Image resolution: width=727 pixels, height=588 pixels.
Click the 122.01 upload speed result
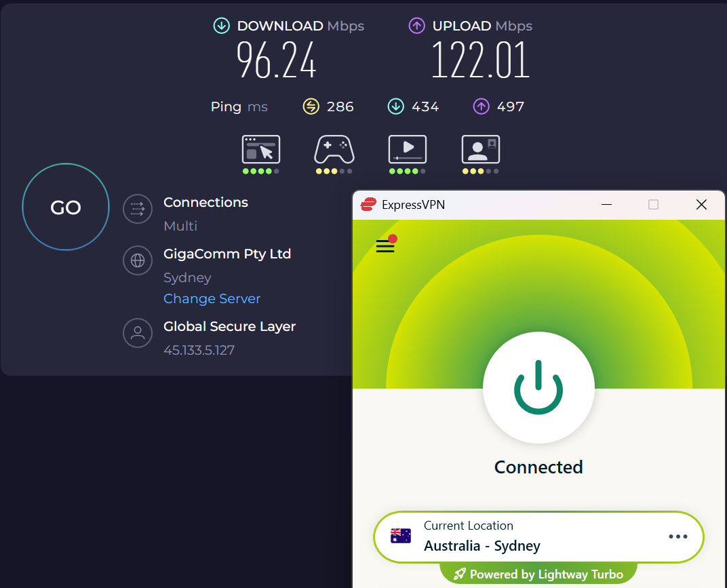(x=480, y=60)
